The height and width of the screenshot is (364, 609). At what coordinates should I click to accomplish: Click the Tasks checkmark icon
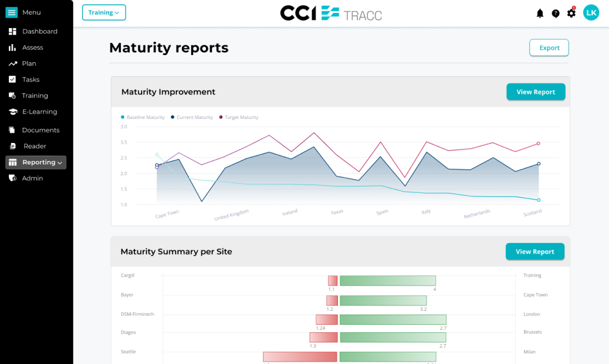(x=12, y=80)
